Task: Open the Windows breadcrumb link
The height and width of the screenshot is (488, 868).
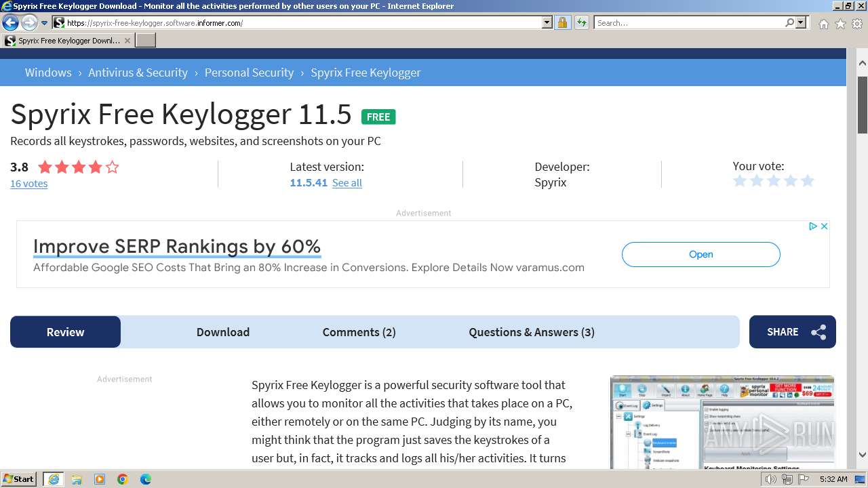Action: point(48,73)
